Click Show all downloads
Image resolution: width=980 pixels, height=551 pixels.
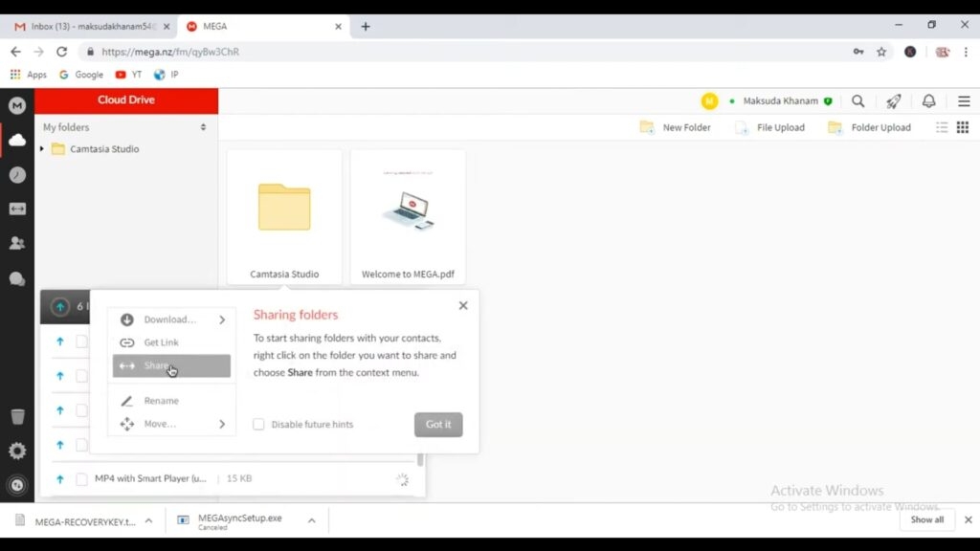coord(926,519)
